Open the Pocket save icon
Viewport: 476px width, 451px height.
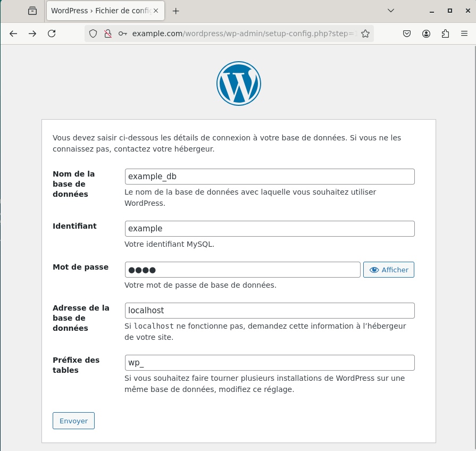point(407,34)
